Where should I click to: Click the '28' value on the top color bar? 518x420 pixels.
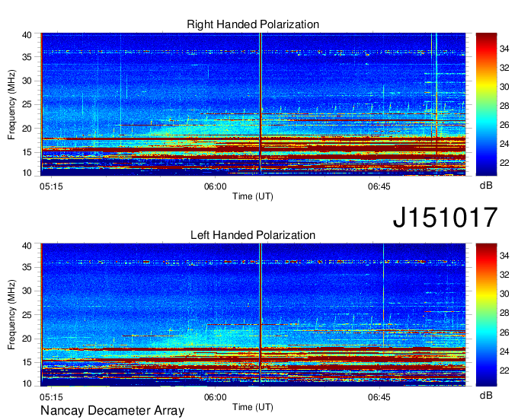[x=504, y=106]
